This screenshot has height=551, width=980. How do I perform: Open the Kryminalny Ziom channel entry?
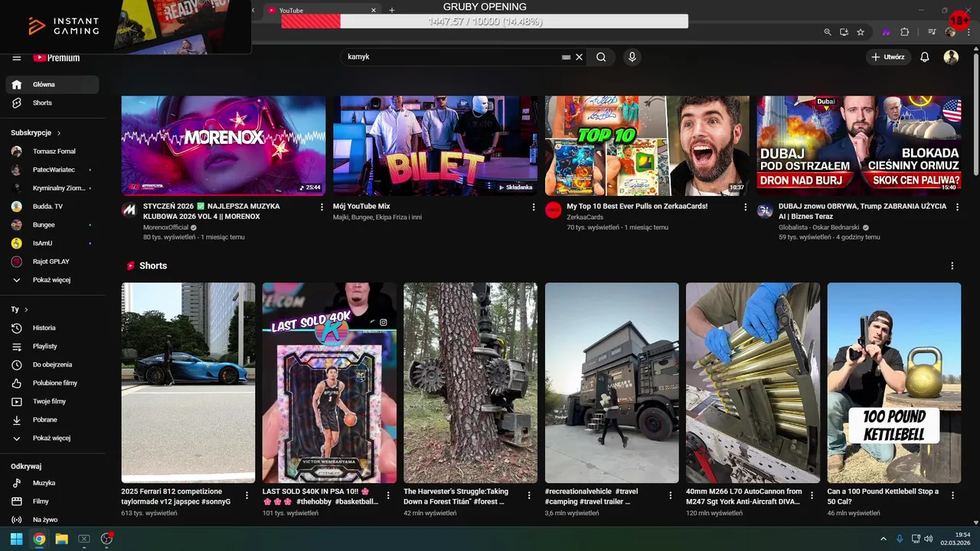(52, 188)
